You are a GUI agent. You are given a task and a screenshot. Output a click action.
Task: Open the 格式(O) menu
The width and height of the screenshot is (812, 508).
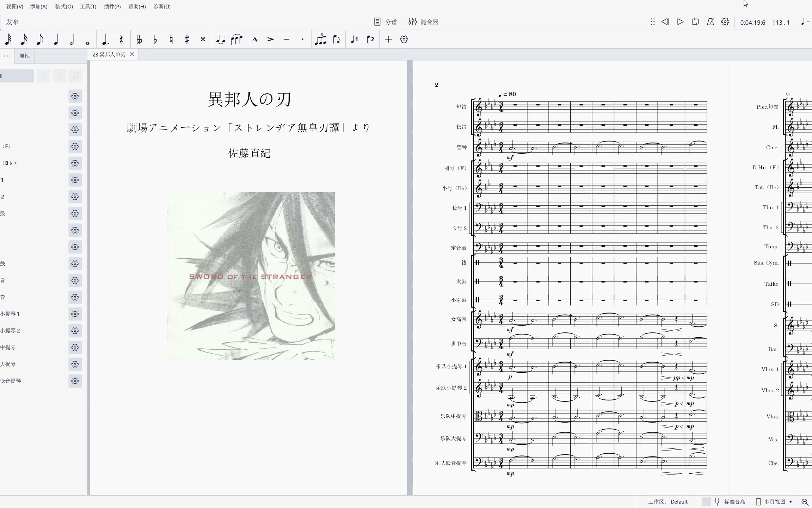pyautogui.click(x=64, y=7)
